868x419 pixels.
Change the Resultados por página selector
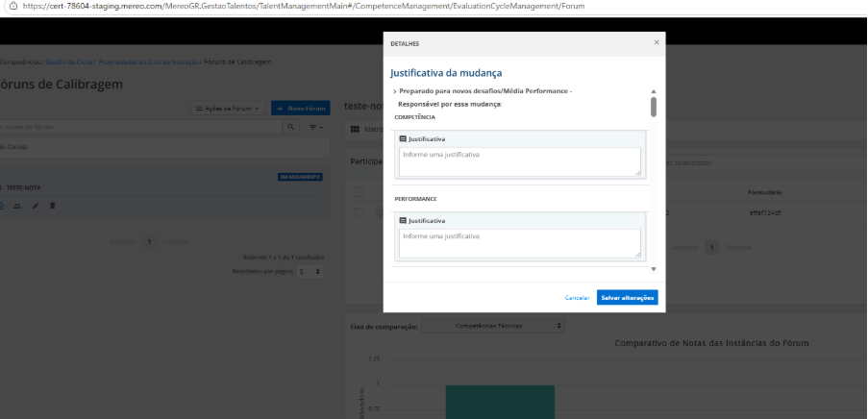(310, 272)
